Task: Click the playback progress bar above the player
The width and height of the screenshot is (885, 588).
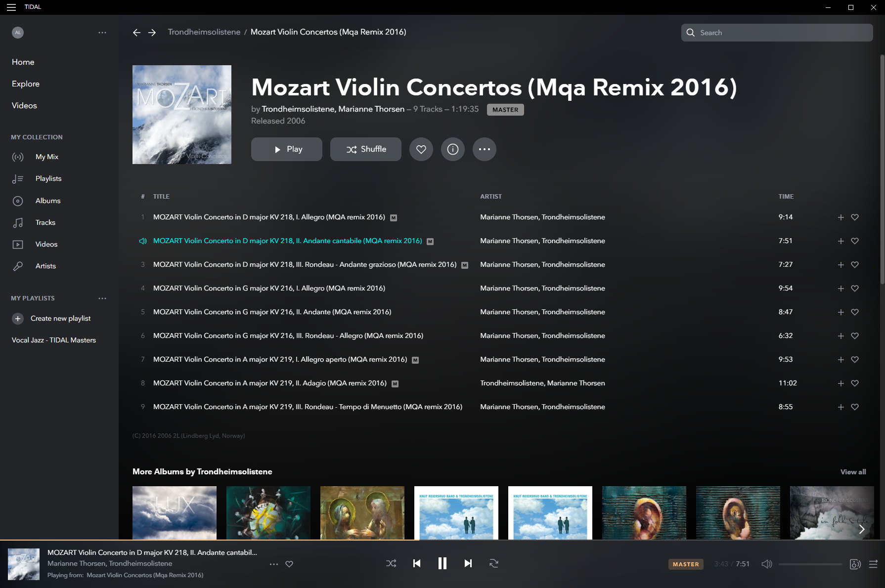Action: (442, 540)
